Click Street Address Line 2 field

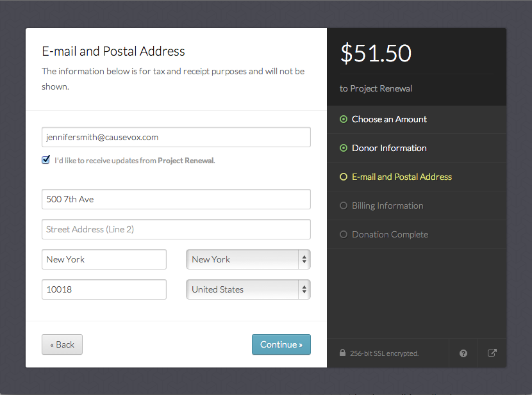(176, 229)
